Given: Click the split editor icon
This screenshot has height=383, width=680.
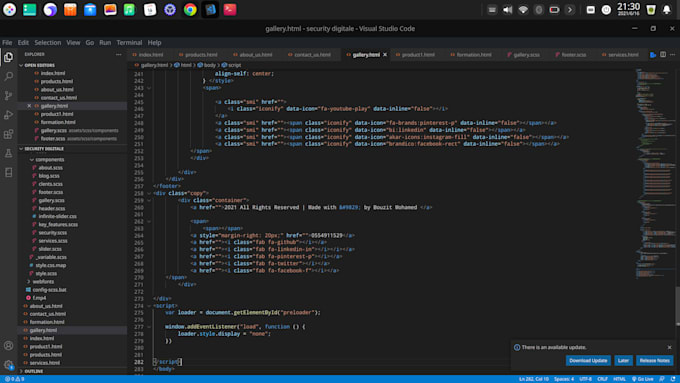Looking at the screenshot, I should 663,55.
